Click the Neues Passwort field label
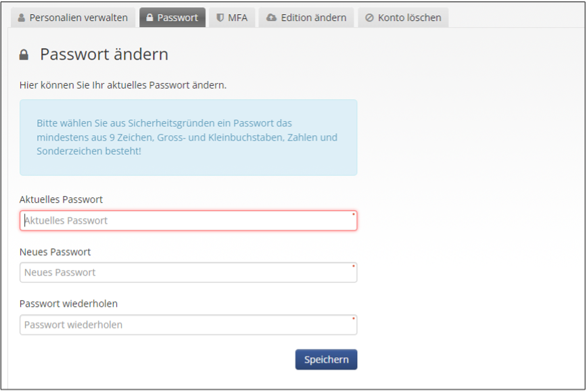The height and width of the screenshot is (392, 587). tap(55, 251)
